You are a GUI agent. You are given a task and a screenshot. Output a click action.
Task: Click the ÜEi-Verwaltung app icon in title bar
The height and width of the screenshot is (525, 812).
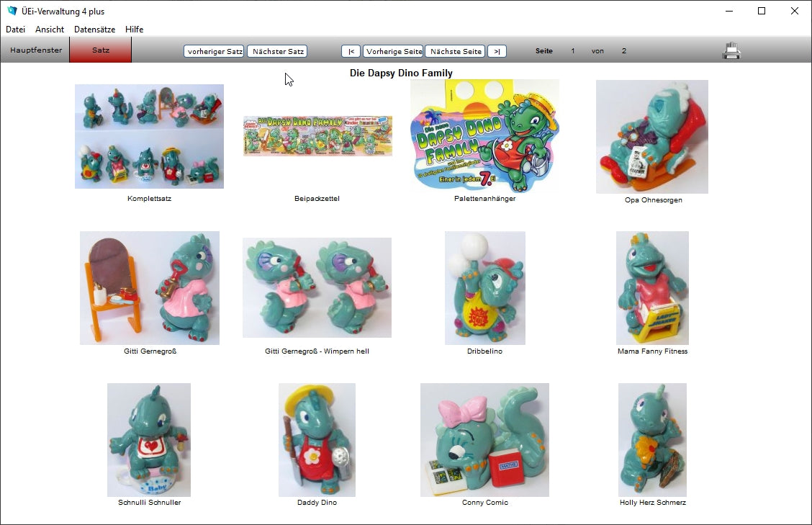coord(12,11)
